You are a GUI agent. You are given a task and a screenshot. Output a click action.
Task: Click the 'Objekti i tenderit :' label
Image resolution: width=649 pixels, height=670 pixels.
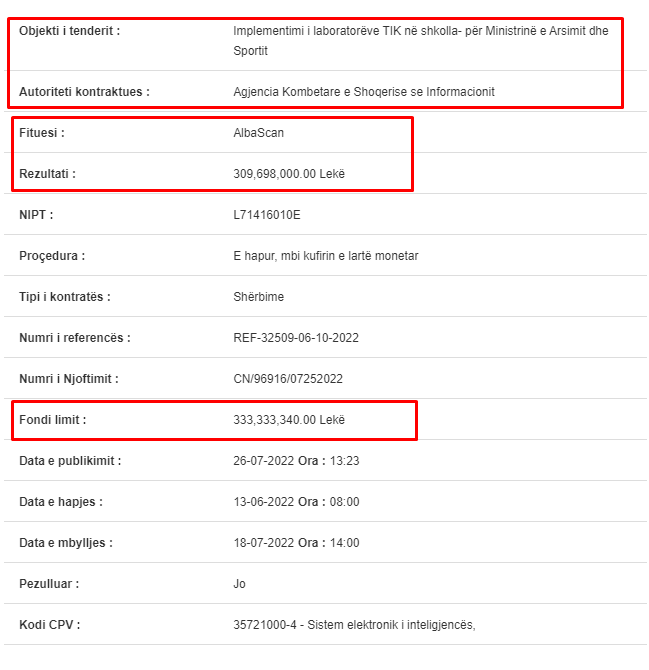tap(69, 31)
